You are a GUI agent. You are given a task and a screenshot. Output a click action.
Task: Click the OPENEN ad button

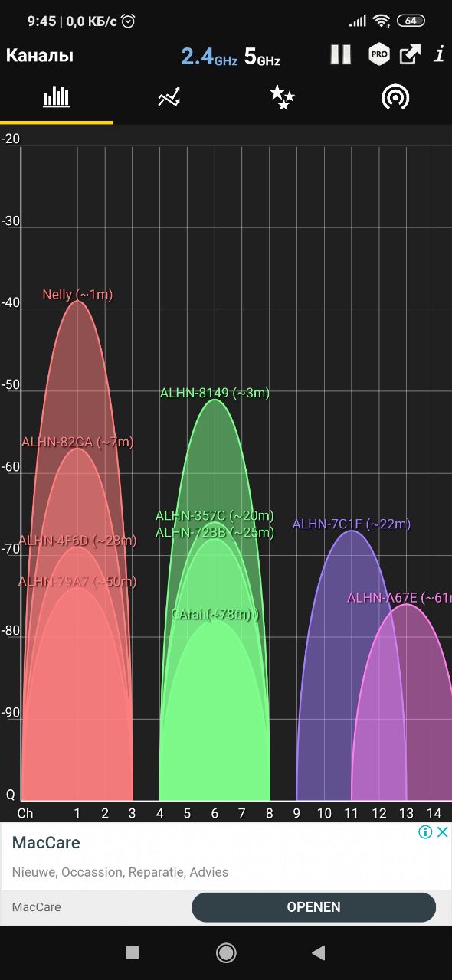tap(313, 907)
